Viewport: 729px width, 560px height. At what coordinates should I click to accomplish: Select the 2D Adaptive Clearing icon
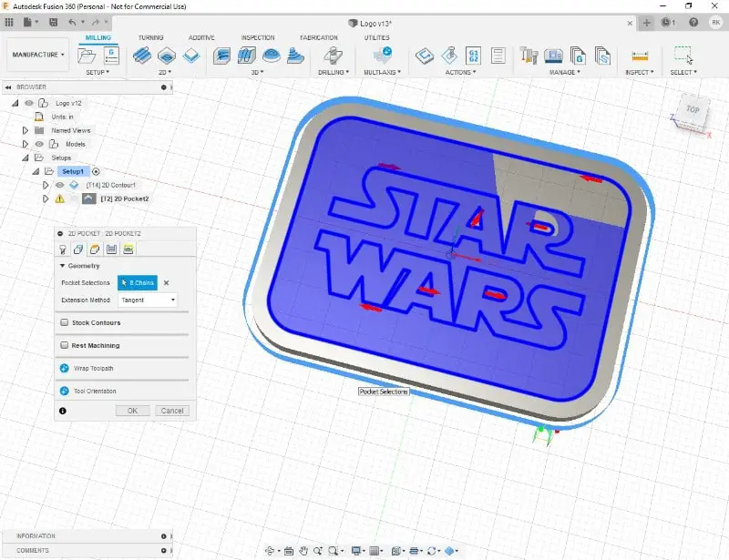(142, 56)
